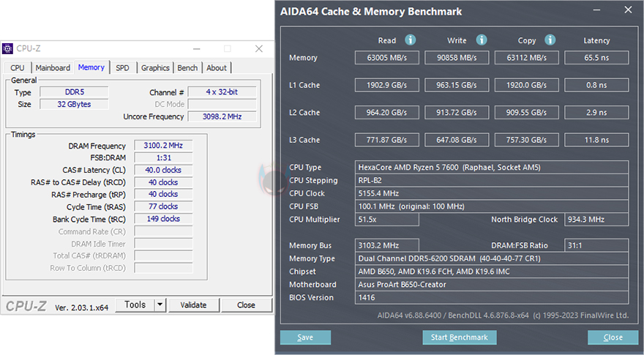Click L2 Cache Read value 964.20 GB/s
Image resolution: width=644 pixels, height=355 pixels.
[x=387, y=112]
